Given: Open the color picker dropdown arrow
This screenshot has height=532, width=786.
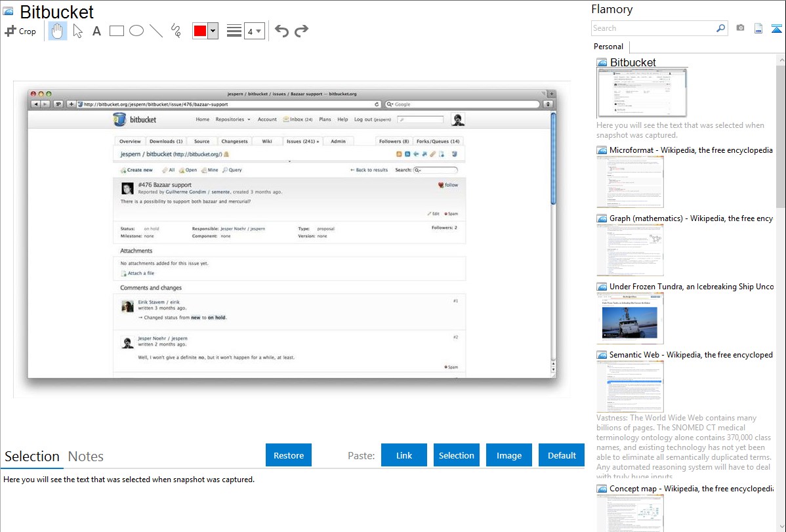Looking at the screenshot, I should click(x=213, y=31).
